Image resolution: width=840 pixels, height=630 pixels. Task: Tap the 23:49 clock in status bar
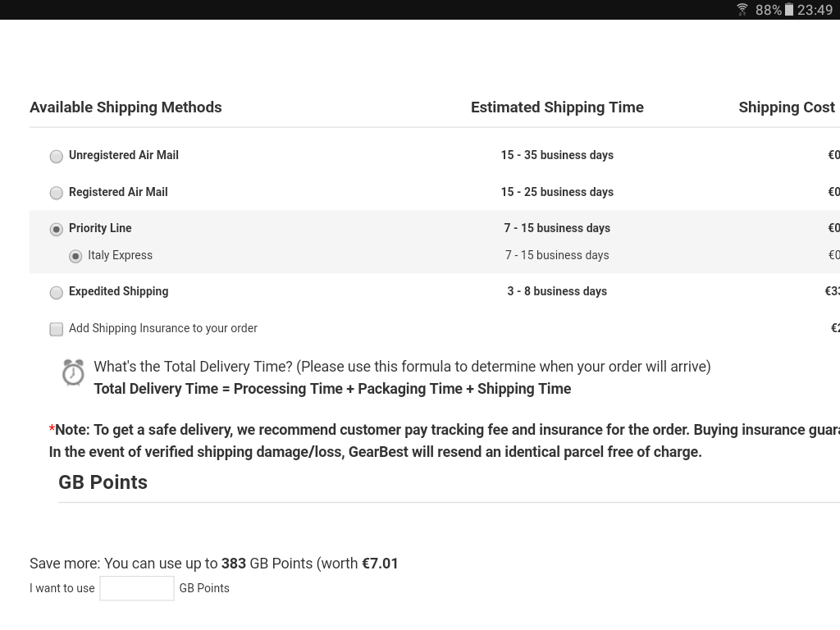(x=815, y=10)
